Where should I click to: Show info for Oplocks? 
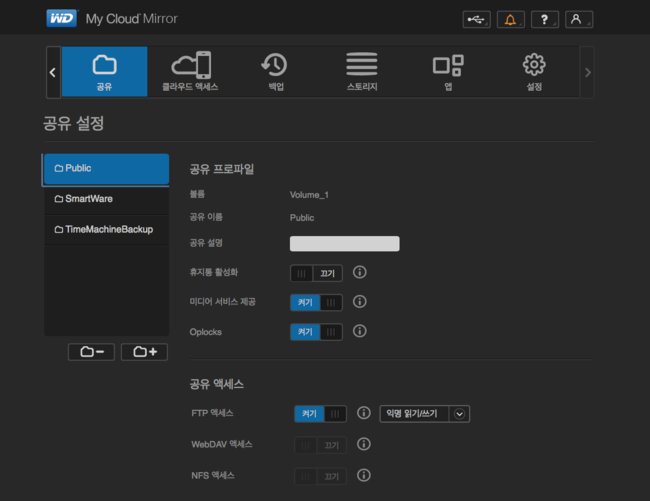[359, 331]
